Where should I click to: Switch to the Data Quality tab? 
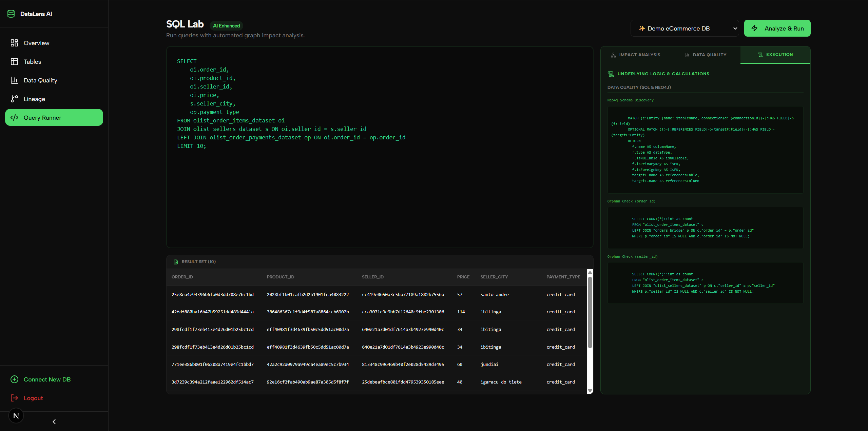[x=709, y=55]
